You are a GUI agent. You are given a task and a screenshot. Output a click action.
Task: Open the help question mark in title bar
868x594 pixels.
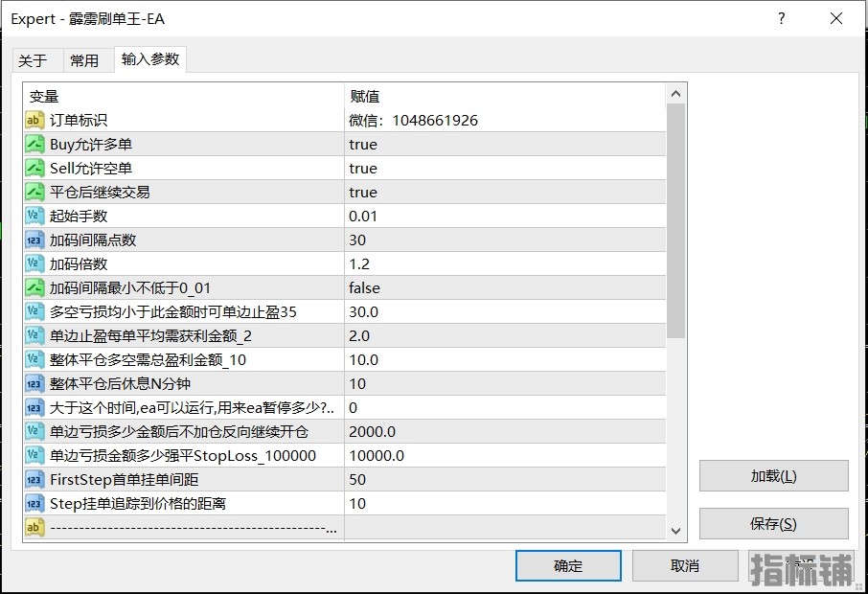(781, 18)
